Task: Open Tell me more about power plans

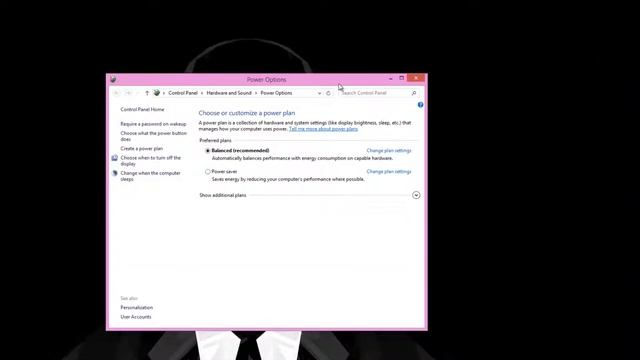Action: pos(323,129)
